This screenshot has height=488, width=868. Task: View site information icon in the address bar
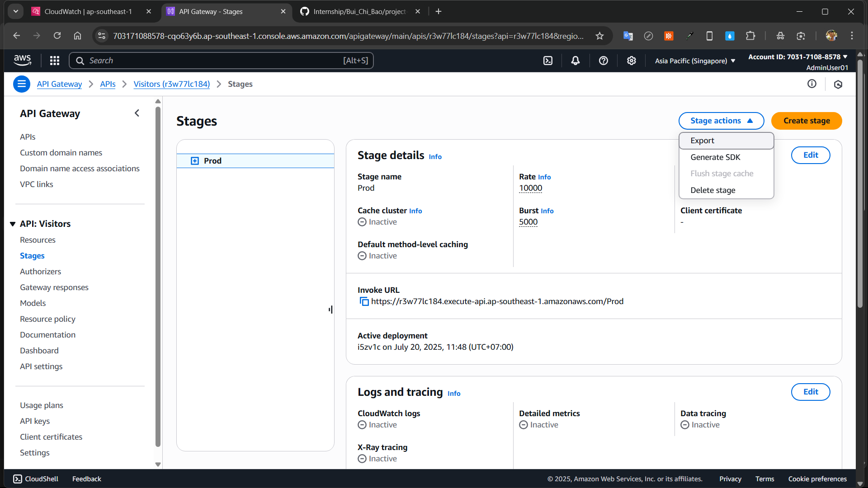pos(102,36)
